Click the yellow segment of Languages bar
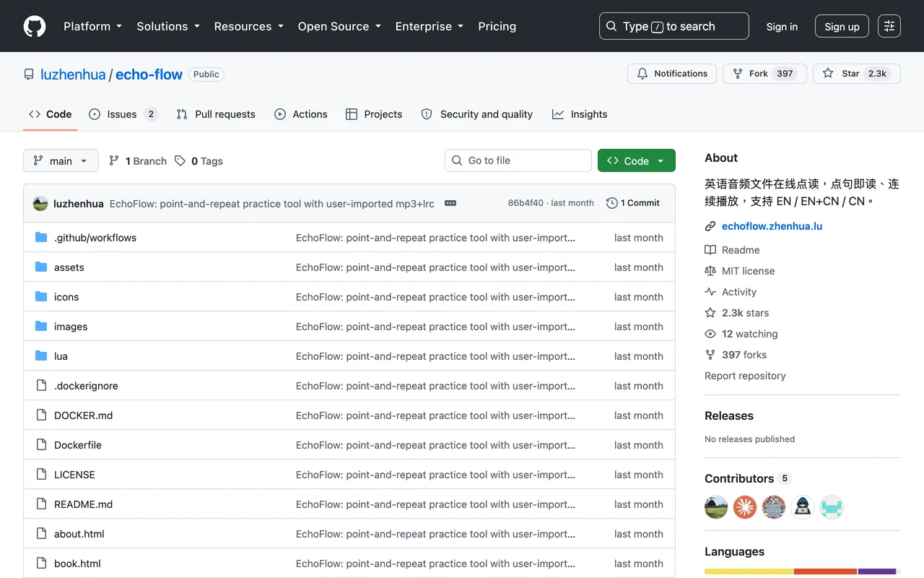This screenshot has height=578, width=924. coord(749,571)
